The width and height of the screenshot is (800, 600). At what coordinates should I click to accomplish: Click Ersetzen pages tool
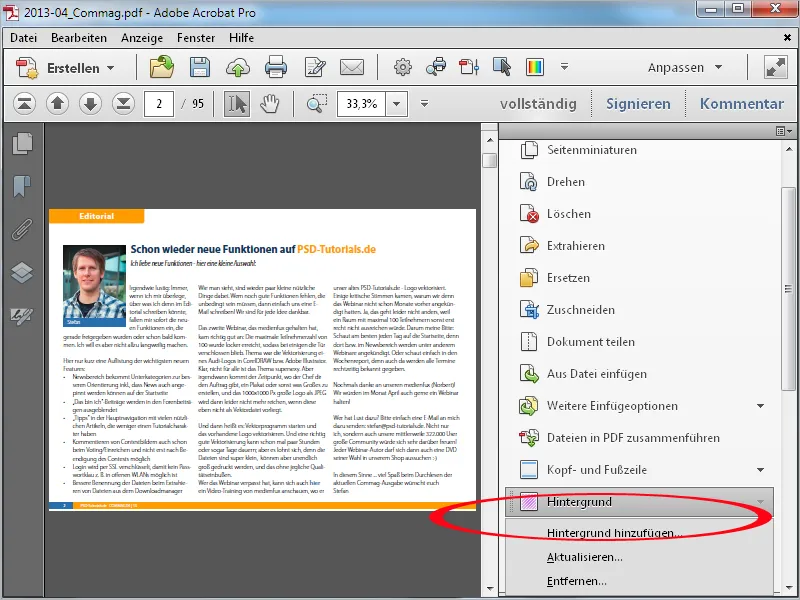[x=568, y=278]
